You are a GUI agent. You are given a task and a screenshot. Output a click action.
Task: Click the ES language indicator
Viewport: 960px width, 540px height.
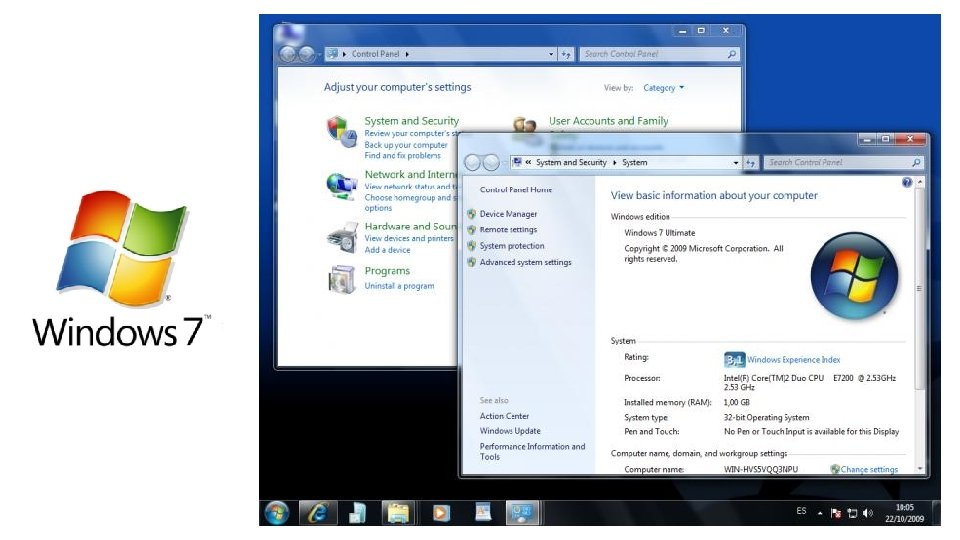[801, 511]
